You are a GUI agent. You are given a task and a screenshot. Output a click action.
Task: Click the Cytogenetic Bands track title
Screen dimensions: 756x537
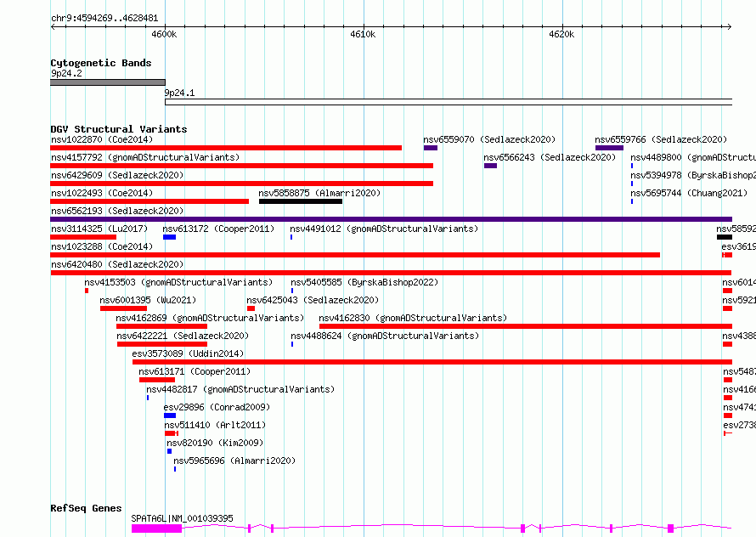[x=101, y=63]
